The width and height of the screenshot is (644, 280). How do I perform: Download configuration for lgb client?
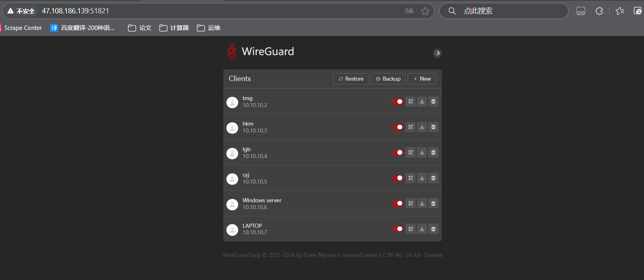(422, 153)
